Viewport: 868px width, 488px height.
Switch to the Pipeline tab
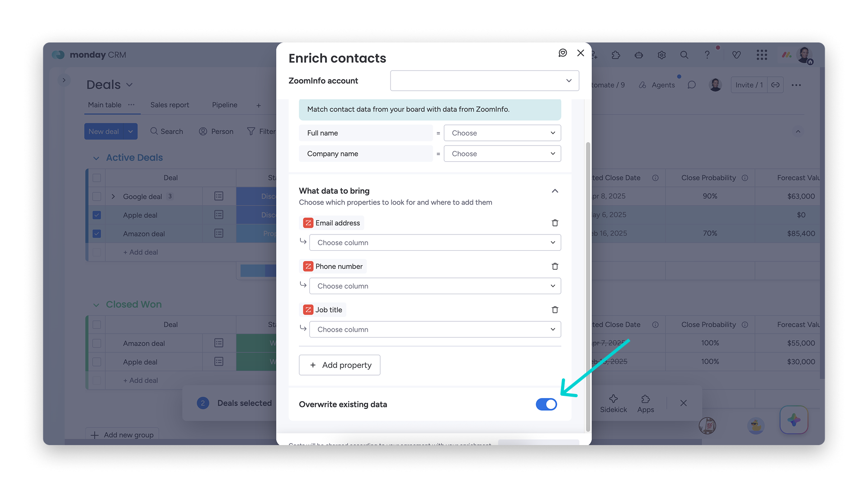click(225, 105)
